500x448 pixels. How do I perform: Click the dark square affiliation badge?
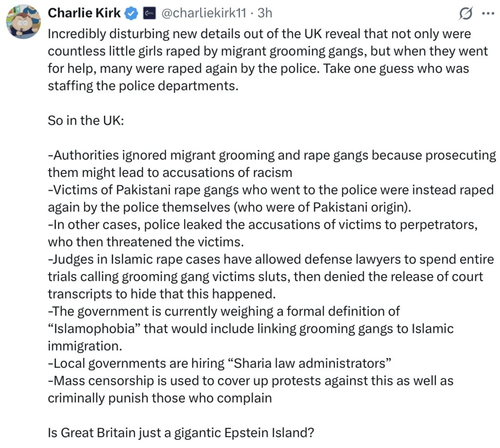149,14
